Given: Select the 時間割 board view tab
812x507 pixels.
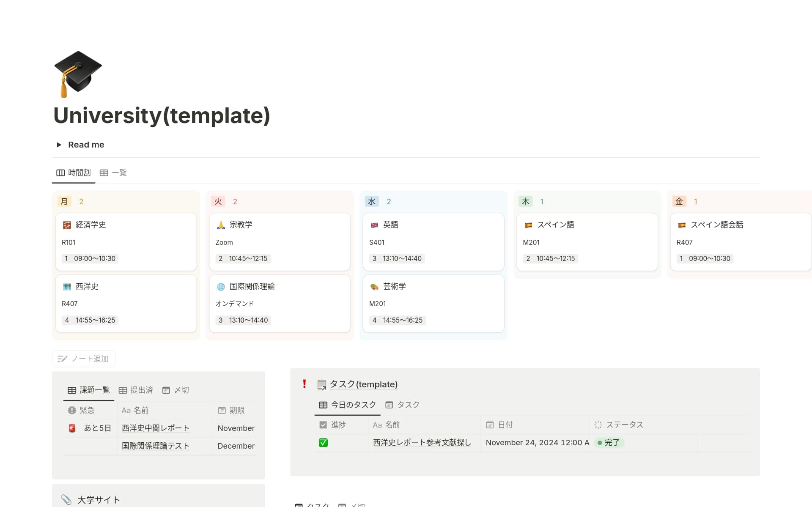Looking at the screenshot, I should (x=74, y=173).
